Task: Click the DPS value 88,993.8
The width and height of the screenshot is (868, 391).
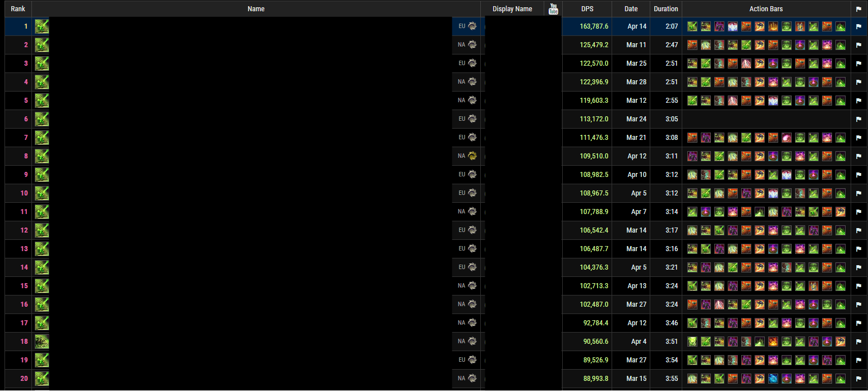Action: tap(596, 379)
